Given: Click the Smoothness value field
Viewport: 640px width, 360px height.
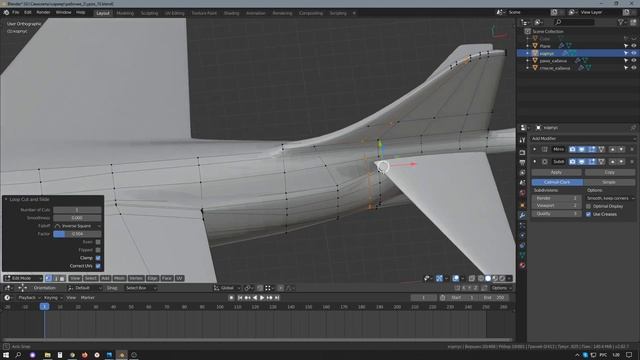Looking at the screenshot, I should click(x=77, y=218).
